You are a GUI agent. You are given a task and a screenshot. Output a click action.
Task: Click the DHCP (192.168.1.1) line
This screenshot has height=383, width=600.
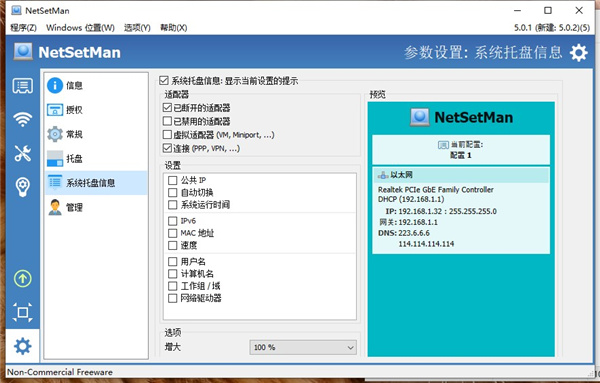(x=411, y=199)
